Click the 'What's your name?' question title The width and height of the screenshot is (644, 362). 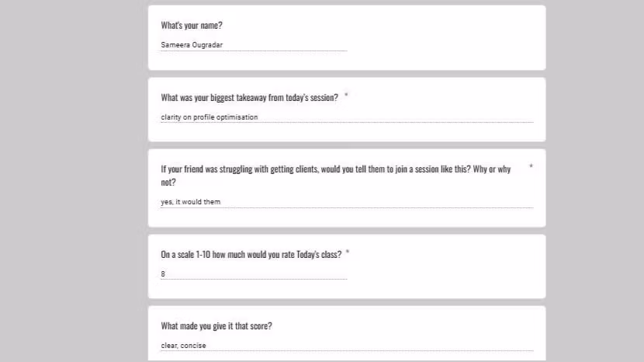(x=192, y=26)
